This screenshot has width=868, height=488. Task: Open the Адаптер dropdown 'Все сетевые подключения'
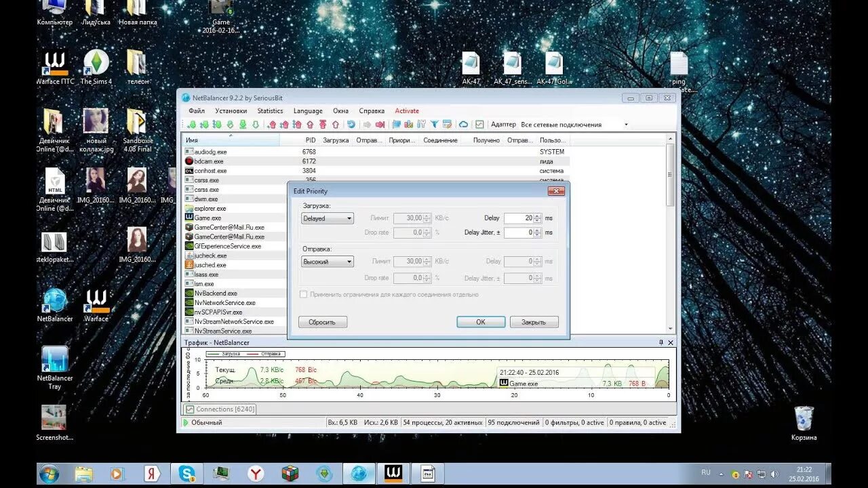coord(574,125)
